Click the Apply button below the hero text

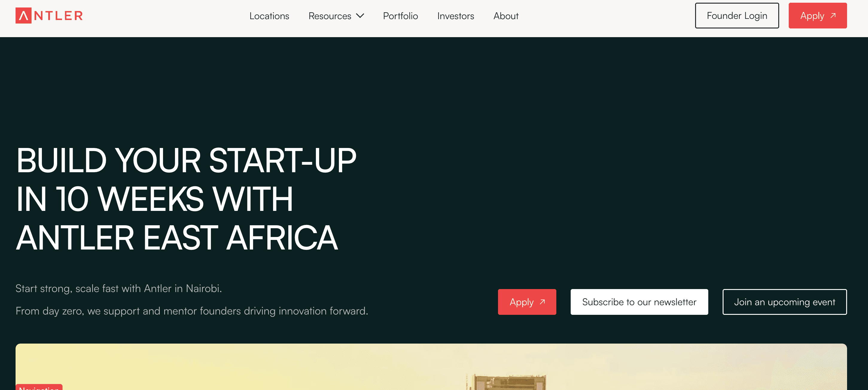click(x=527, y=302)
